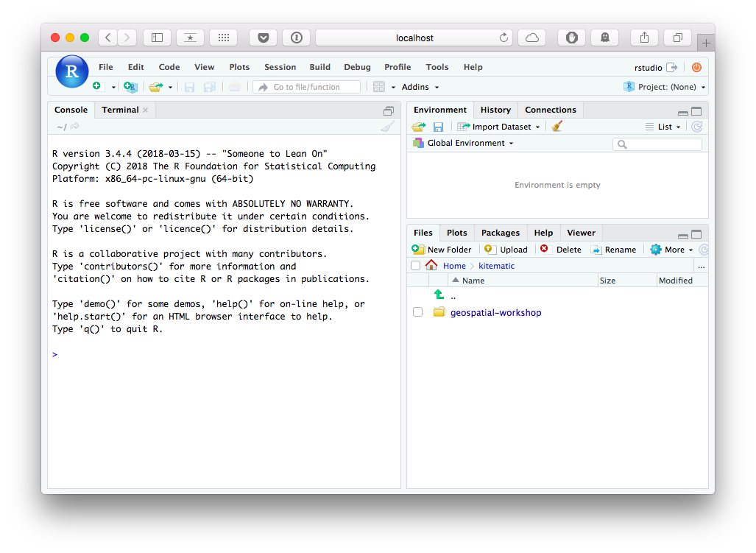Click the save all documents icon

tap(209, 87)
